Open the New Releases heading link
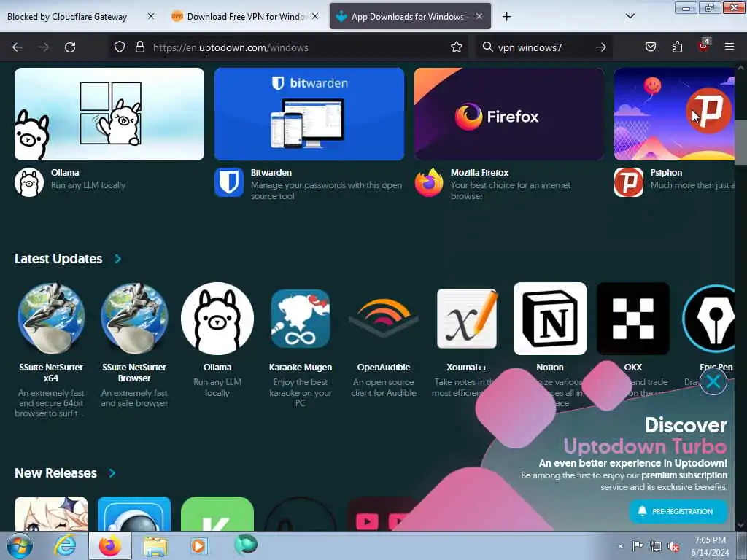Screen dimensions: 747x560 pos(55,472)
